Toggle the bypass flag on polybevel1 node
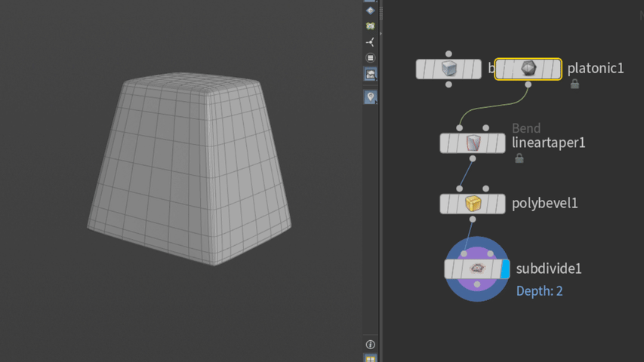 445,204
